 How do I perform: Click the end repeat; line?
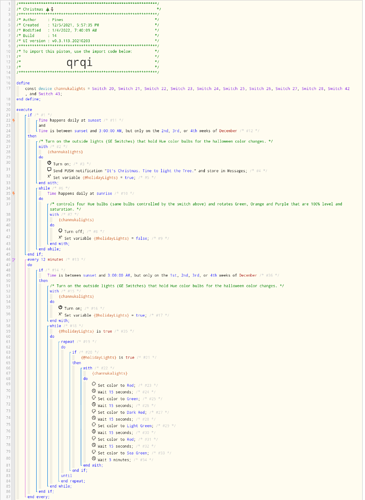tap(73, 481)
